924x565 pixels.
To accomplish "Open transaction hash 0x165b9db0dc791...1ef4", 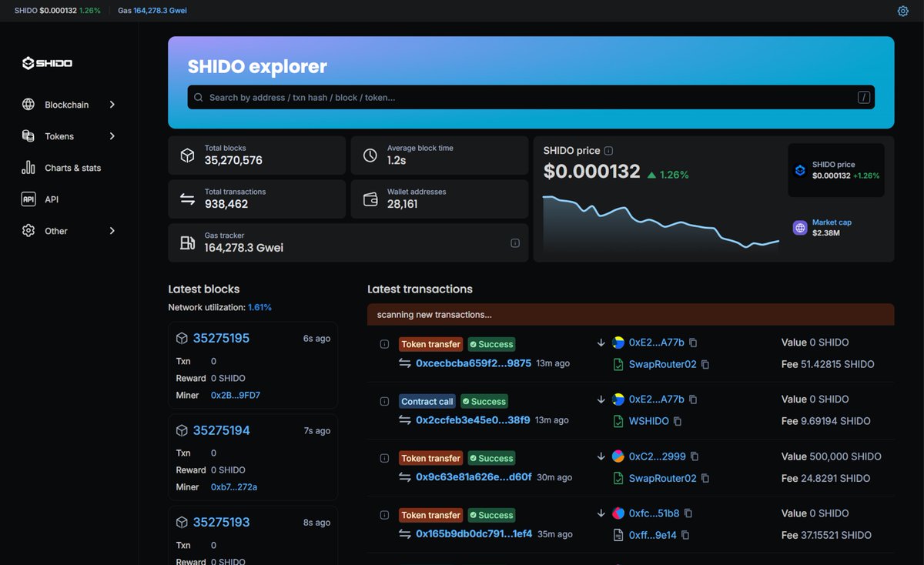I will 474,534.
